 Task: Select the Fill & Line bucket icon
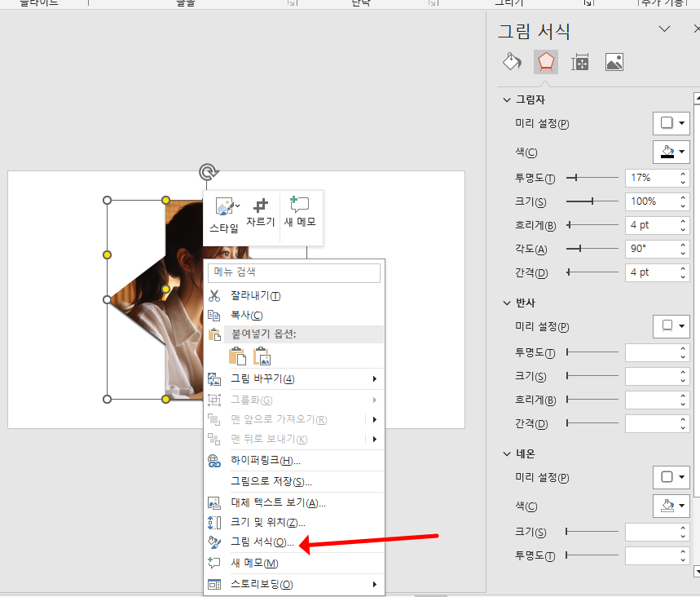pyautogui.click(x=512, y=61)
